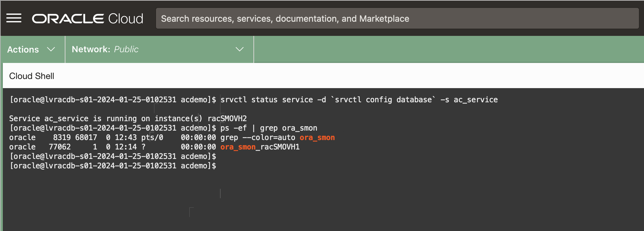Click process ID 8319 in terminal output
The width and height of the screenshot is (644, 231).
[62, 138]
